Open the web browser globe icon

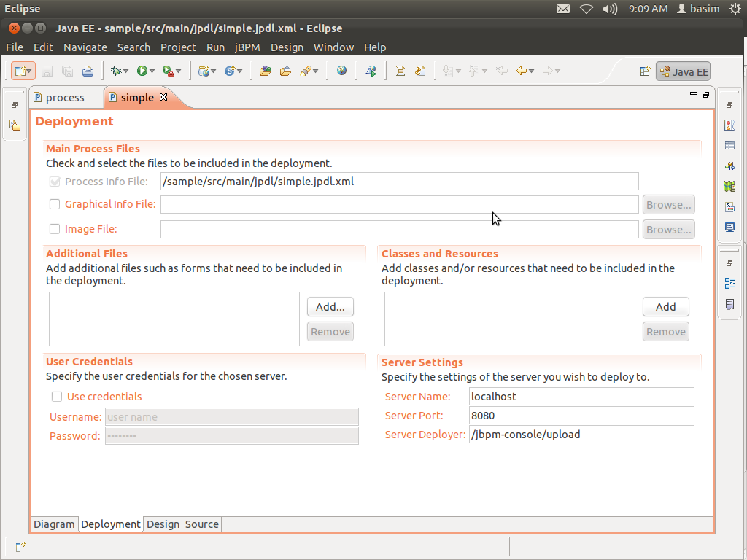tap(341, 71)
